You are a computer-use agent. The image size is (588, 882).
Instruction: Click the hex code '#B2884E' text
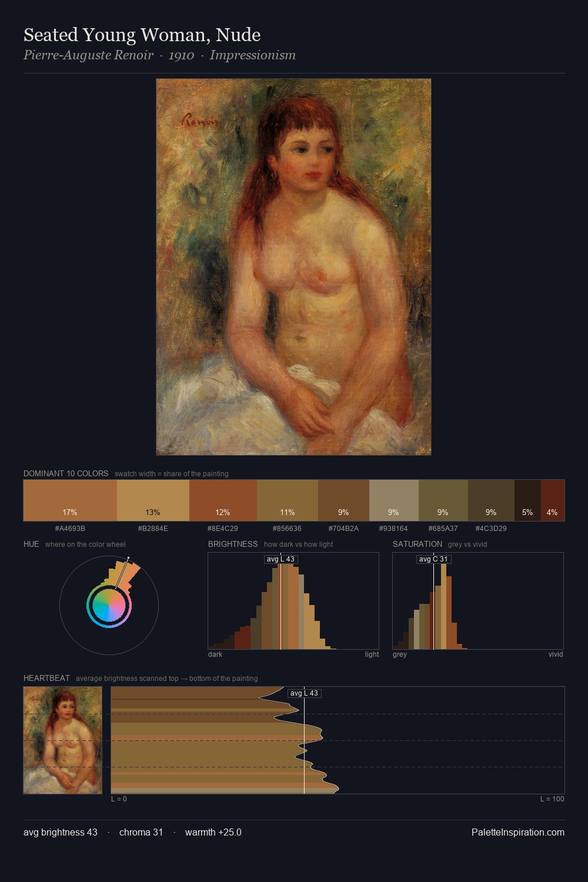153,528
